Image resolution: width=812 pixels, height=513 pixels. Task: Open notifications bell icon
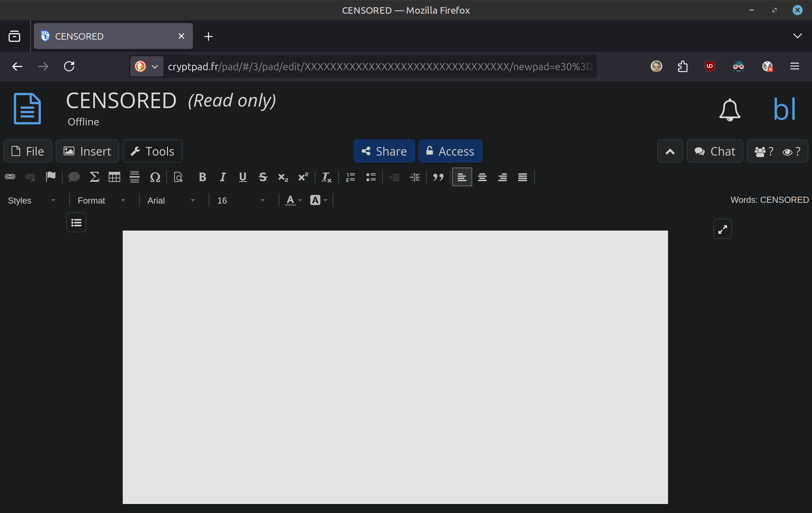(x=730, y=110)
